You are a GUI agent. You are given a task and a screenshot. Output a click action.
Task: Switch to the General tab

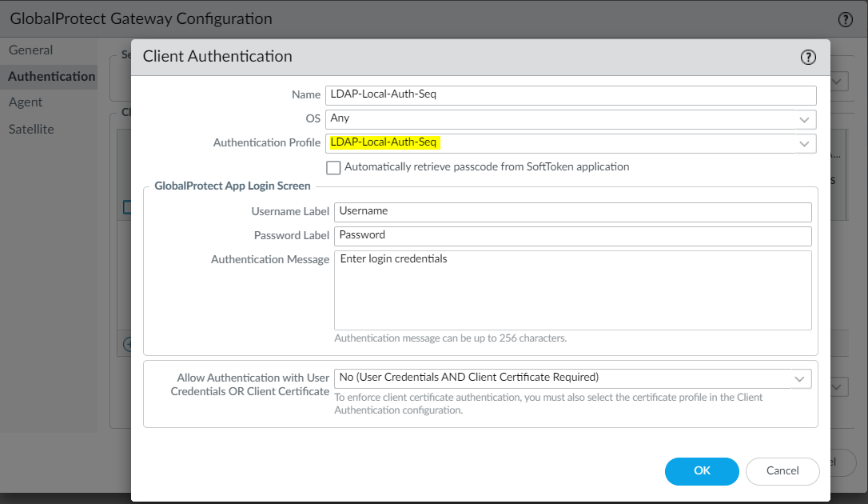30,50
